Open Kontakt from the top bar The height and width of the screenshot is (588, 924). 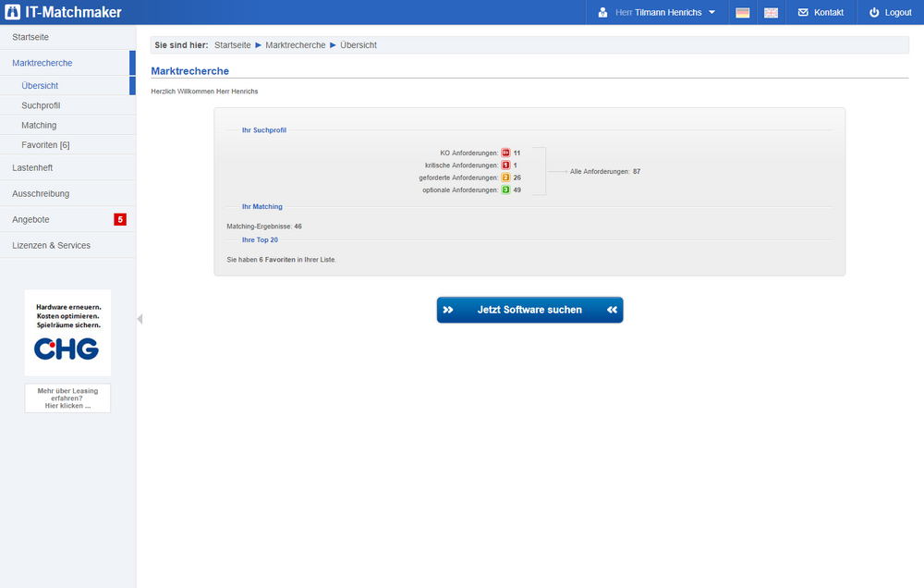tap(820, 13)
